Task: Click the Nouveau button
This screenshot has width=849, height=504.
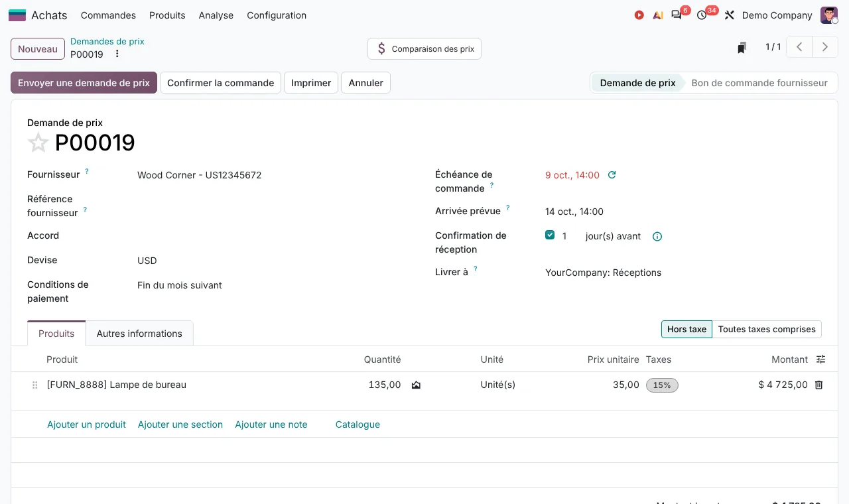Action: coord(38,49)
